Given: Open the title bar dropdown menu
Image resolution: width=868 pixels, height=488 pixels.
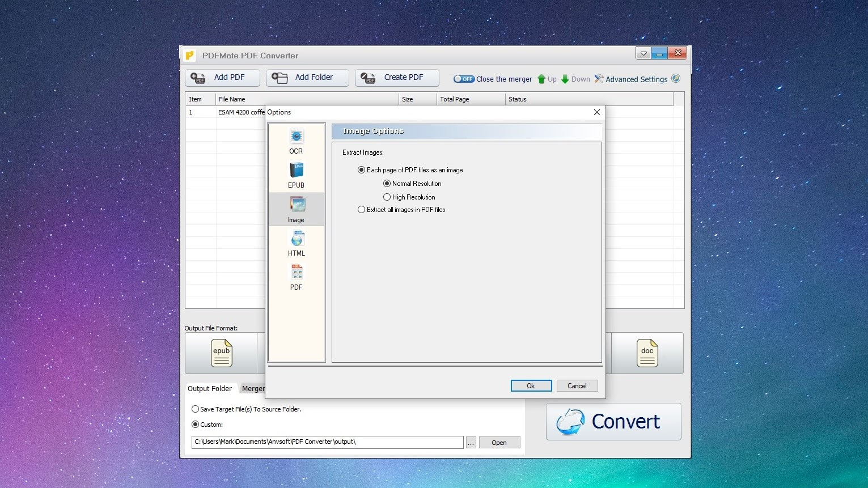Looking at the screenshot, I should click(x=643, y=54).
